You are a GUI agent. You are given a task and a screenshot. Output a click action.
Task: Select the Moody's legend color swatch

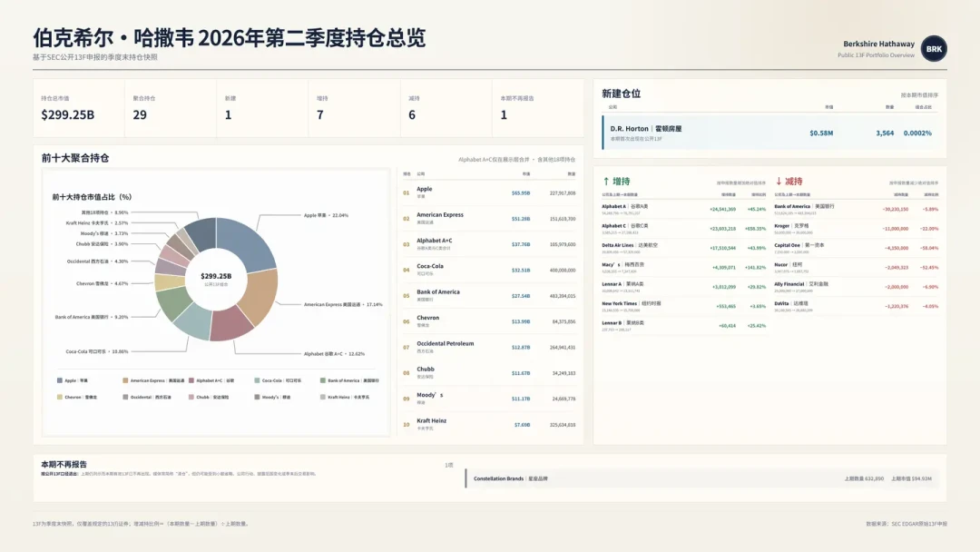[x=257, y=397]
